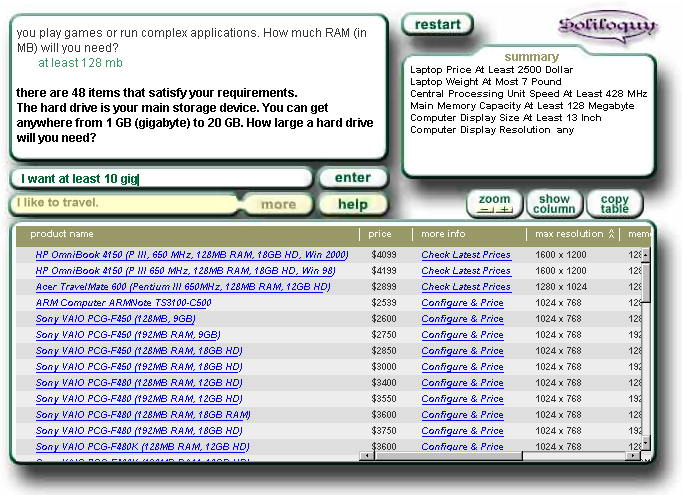682x495 pixels.
Task: Open Sony VAIO PCG-F480K (128MB RAM, 12GB HD) link
Action: click(143, 447)
